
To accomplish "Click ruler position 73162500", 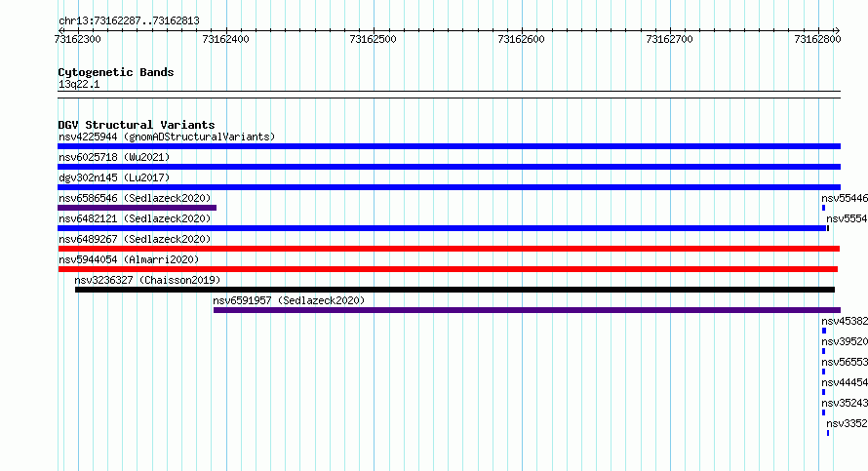I will [x=374, y=39].
